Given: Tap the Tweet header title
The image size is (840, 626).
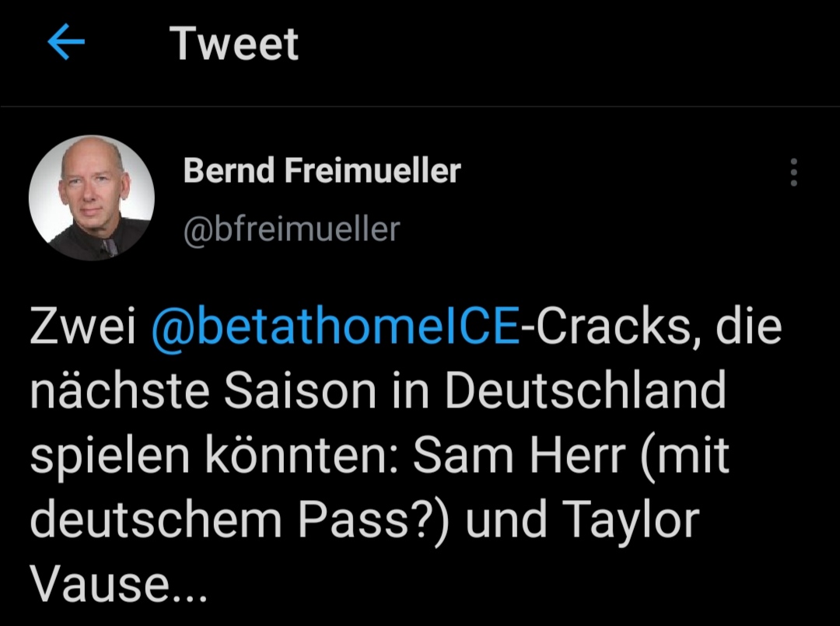Looking at the screenshot, I should 234,44.
